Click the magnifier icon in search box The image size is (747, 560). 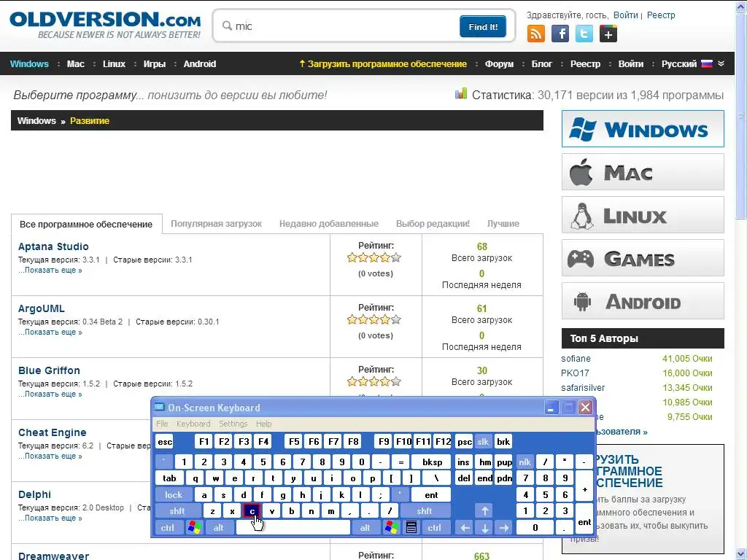[228, 26]
